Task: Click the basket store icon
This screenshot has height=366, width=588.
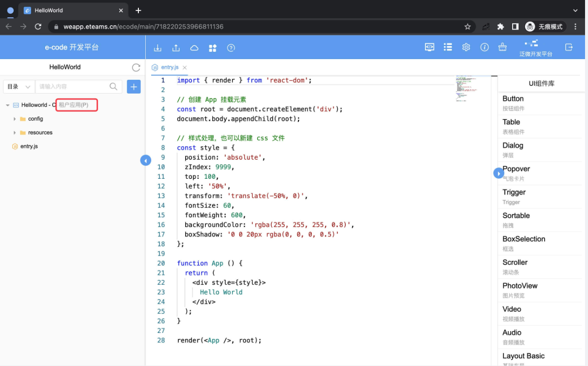Action: tap(502, 47)
